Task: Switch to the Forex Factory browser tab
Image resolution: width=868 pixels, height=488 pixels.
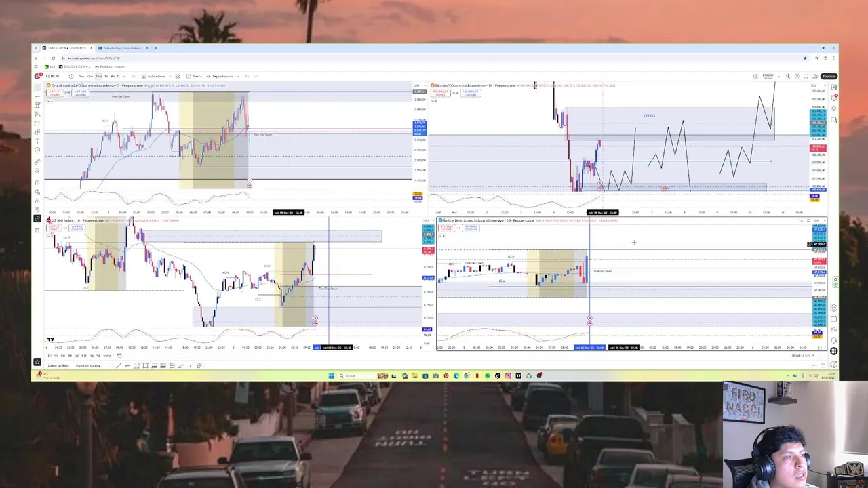Action: pyautogui.click(x=123, y=48)
